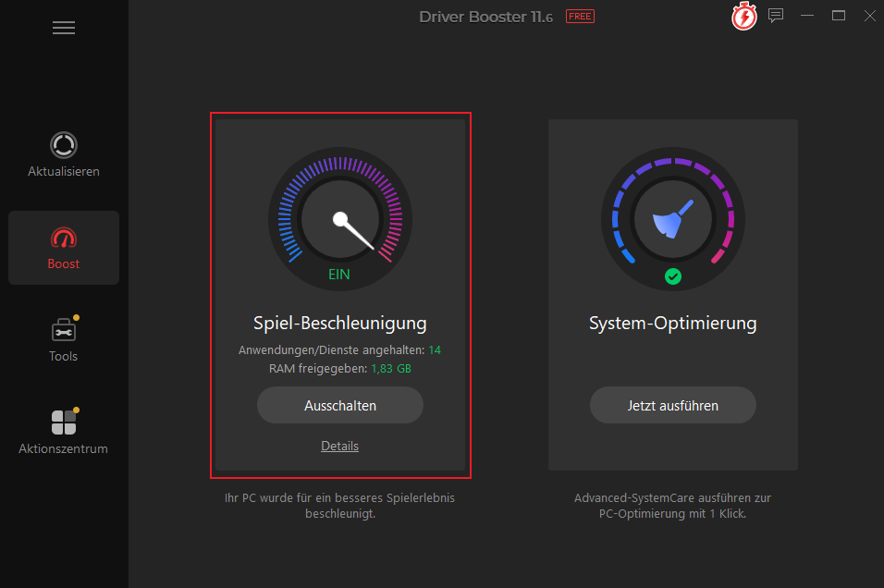Screen dimensions: 884x588
Task: Click 'Ihr PC wurde' status message
Action: (340, 506)
